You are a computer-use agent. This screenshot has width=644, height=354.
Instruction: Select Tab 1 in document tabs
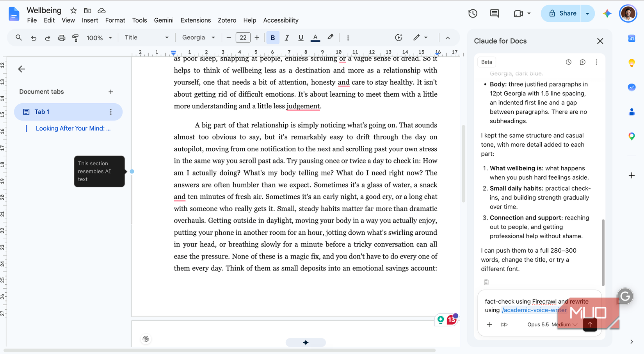[68, 112]
